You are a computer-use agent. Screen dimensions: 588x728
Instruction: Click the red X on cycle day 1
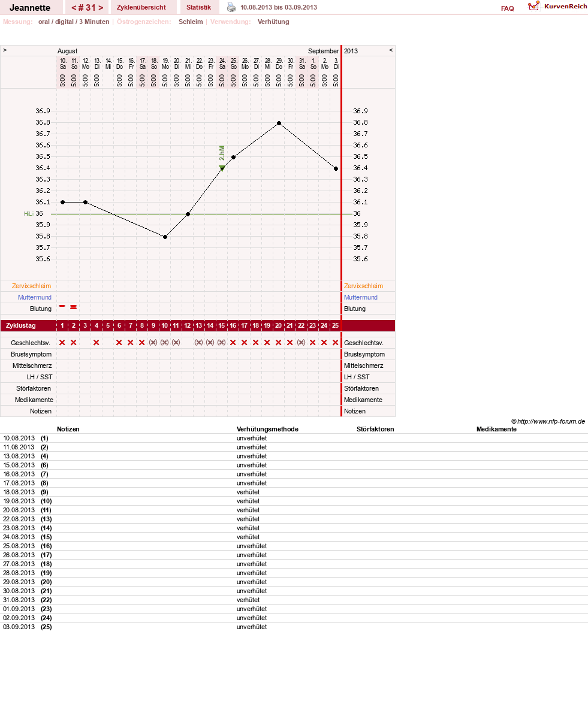pos(62,342)
